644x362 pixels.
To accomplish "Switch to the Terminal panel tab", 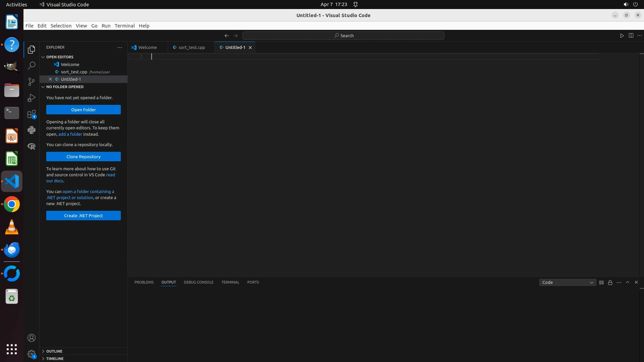I will [x=230, y=282].
